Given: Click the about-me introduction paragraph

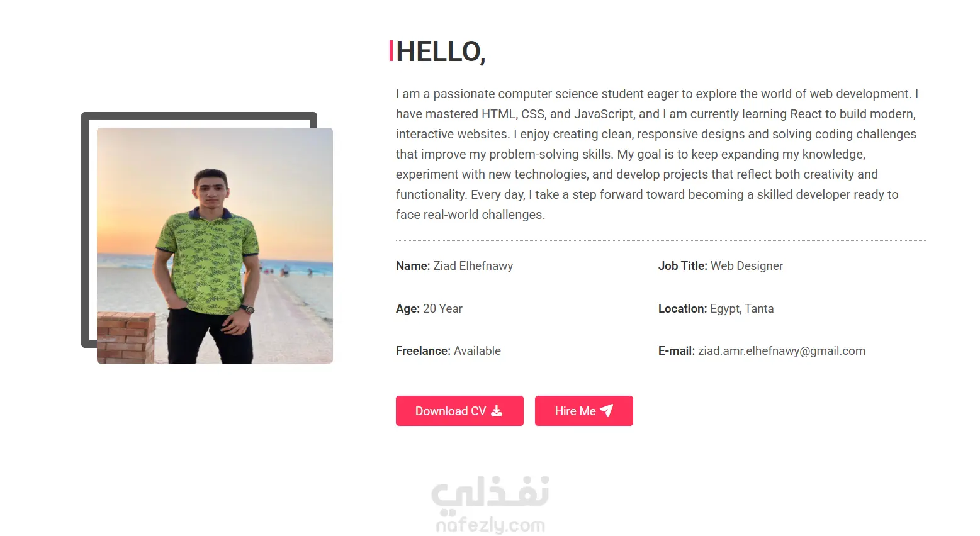Looking at the screenshot, I should pos(655,154).
